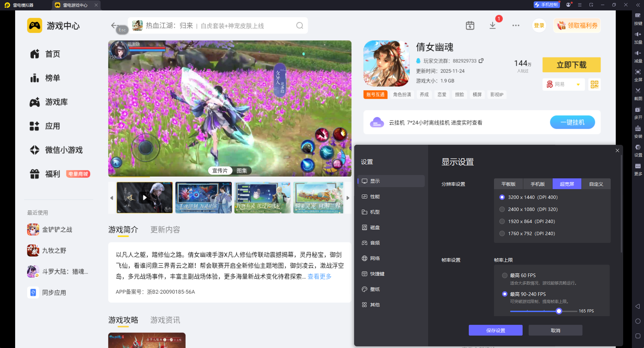Click the FPS slider handle

pos(559,311)
